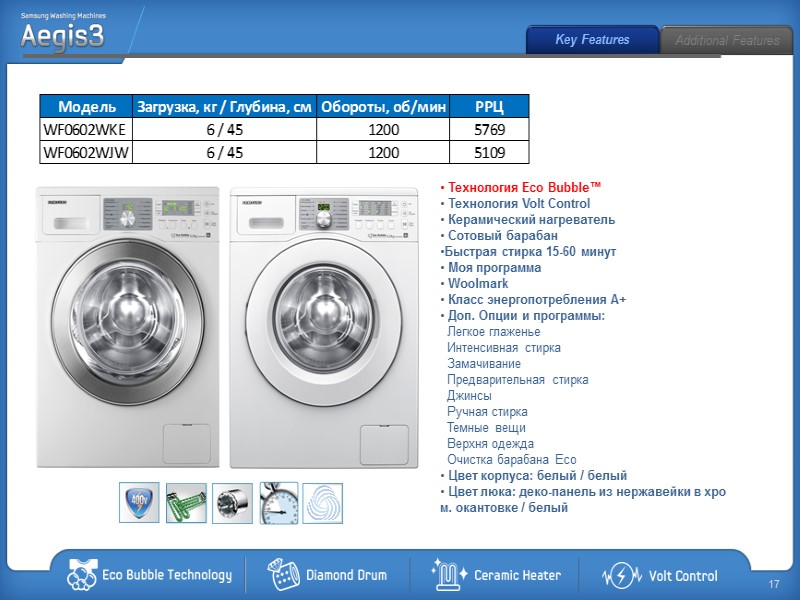
Task: Click the Джинсы option
Action: click(x=469, y=395)
